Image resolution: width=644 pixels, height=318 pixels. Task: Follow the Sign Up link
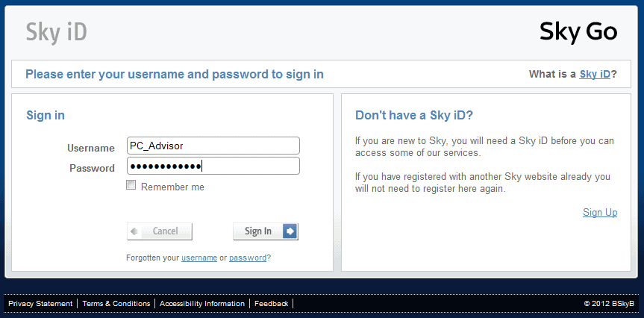point(600,213)
